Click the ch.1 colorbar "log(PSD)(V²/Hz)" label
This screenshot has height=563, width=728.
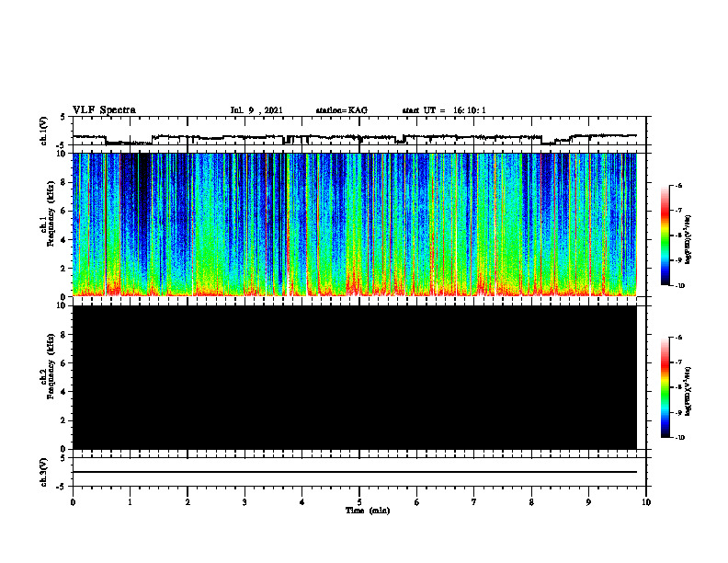[688, 240]
